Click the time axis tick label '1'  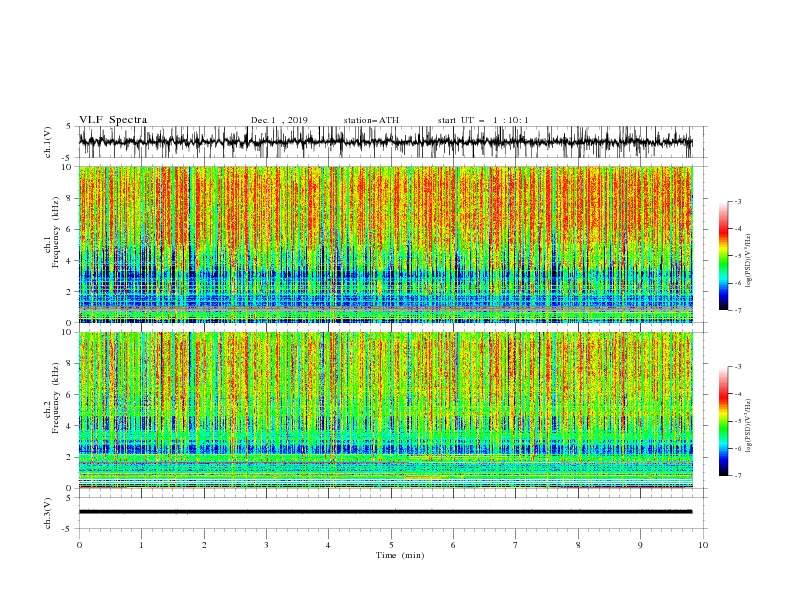click(141, 545)
